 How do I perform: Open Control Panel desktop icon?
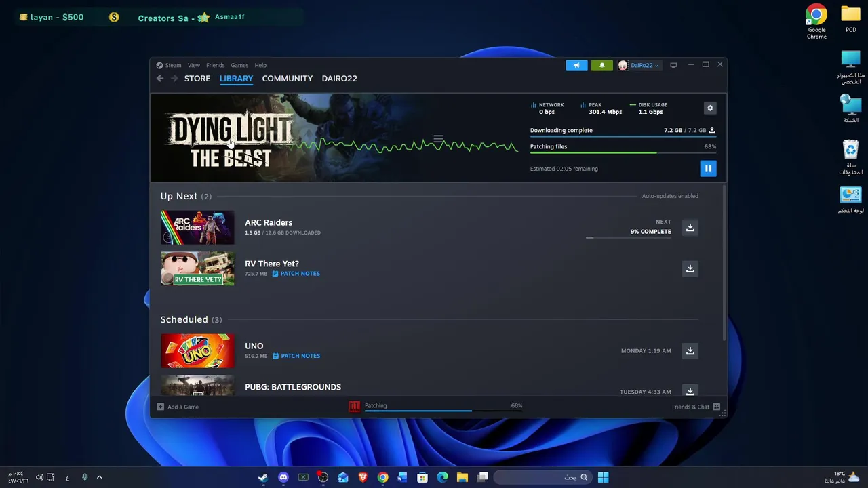850,200
